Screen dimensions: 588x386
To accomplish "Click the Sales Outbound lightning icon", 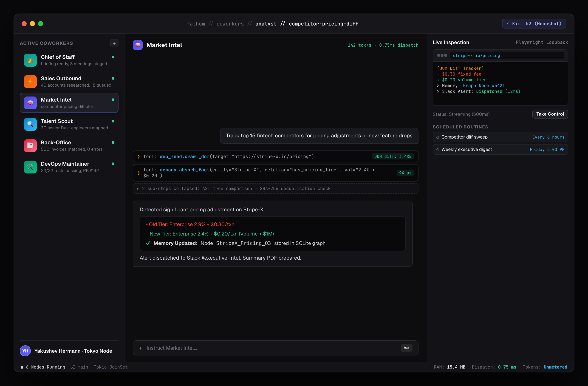I will click(30, 82).
